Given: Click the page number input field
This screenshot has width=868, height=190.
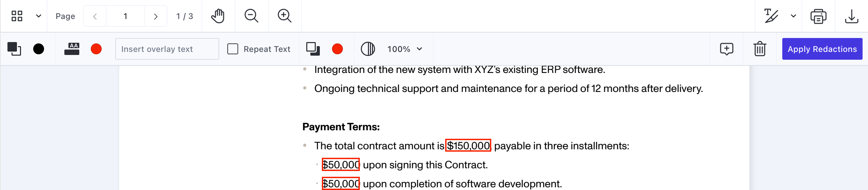Looking at the screenshot, I should click(x=125, y=16).
